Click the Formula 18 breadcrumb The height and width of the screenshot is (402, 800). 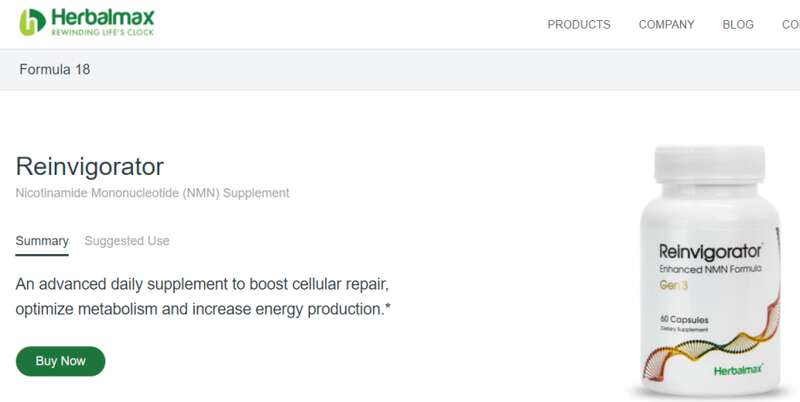(55, 69)
